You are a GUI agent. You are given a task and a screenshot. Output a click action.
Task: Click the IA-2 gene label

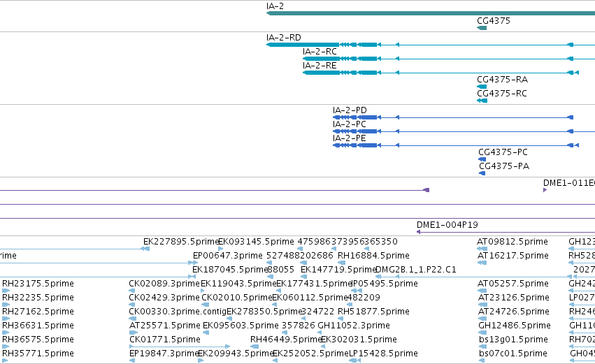pyautogui.click(x=275, y=6)
